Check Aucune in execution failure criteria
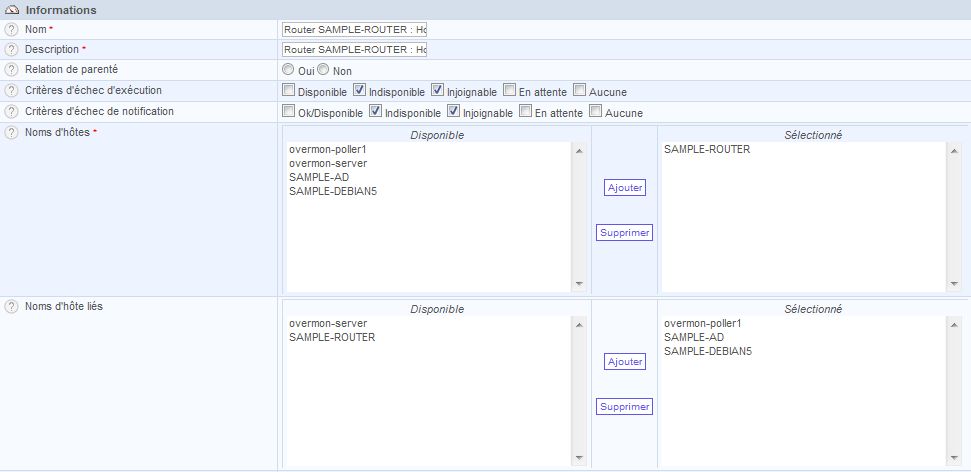This screenshot has height=472, width=971. click(580, 91)
